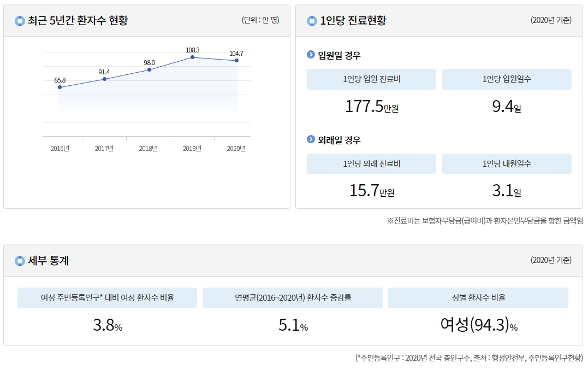Click the 2019년 axis label
Viewport: 588px width, 369px height.
tap(192, 149)
